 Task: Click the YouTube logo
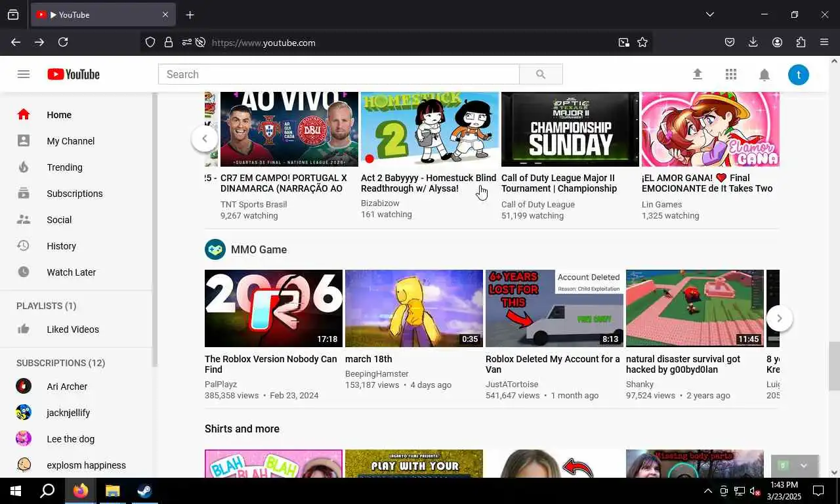[x=73, y=74]
